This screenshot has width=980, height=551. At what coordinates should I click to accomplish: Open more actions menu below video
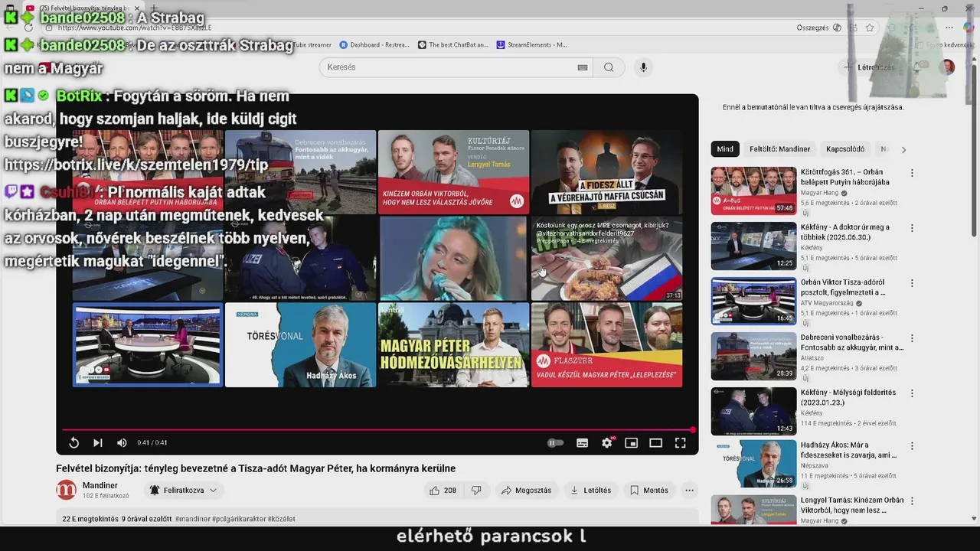tap(689, 491)
